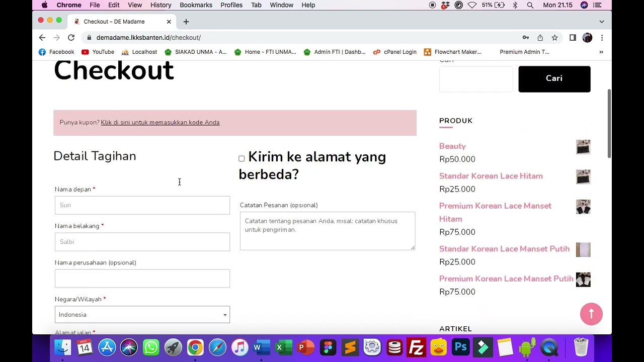Open Safari from the Dock
This screenshot has height=362, width=644.
(217, 347)
